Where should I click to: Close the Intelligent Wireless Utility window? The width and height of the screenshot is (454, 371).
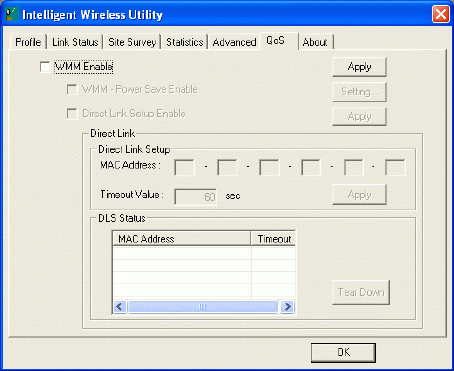(x=441, y=15)
